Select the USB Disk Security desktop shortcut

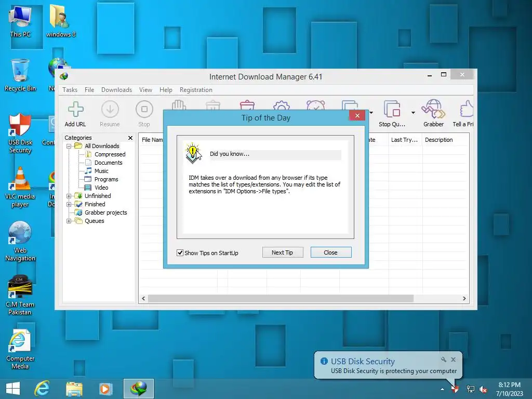coord(20,134)
